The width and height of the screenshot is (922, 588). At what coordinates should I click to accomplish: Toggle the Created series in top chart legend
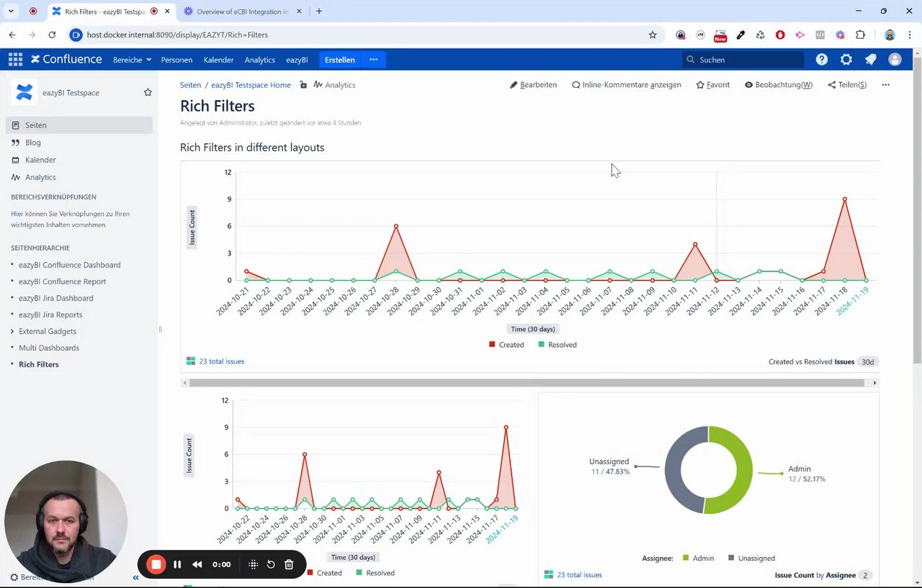(506, 345)
